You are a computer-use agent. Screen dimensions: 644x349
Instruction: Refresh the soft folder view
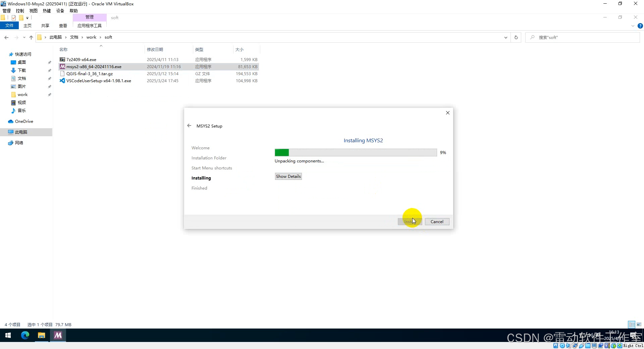[x=516, y=38]
